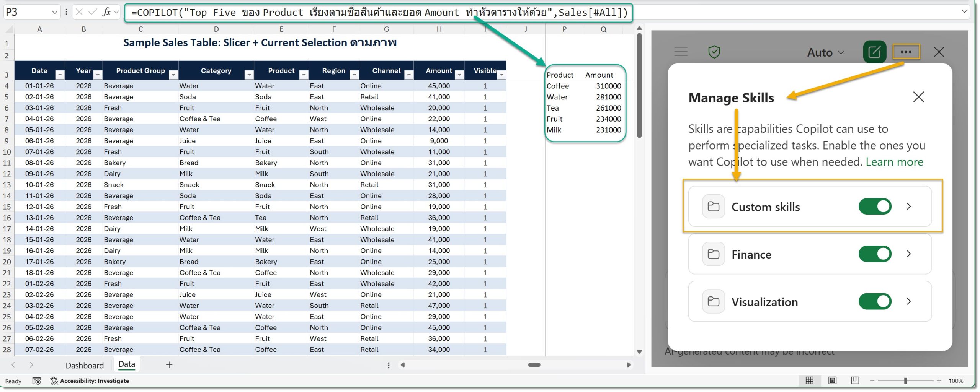Open Accessibility: Investigate checker
This screenshot has width=980, height=392.
tap(90, 381)
